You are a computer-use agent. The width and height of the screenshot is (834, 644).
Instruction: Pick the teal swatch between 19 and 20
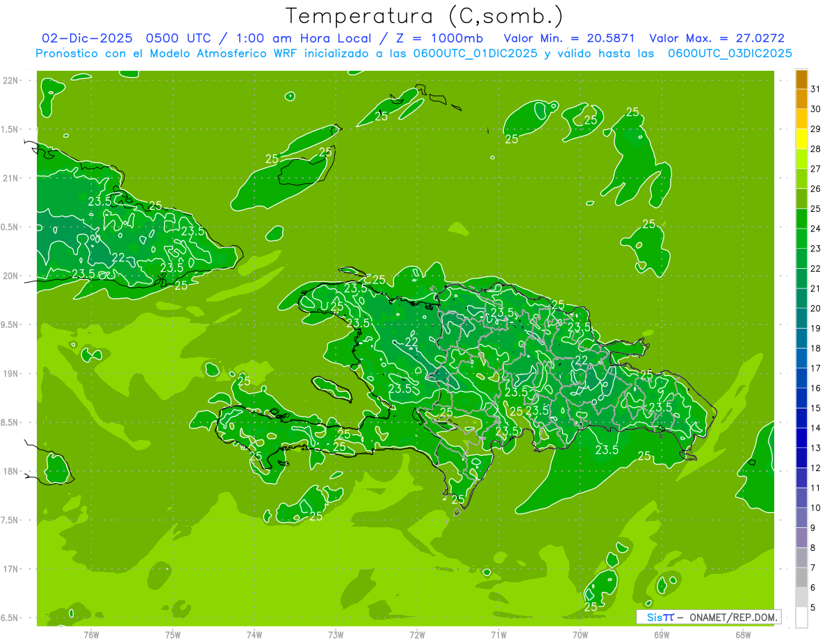pyautogui.click(x=801, y=319)
